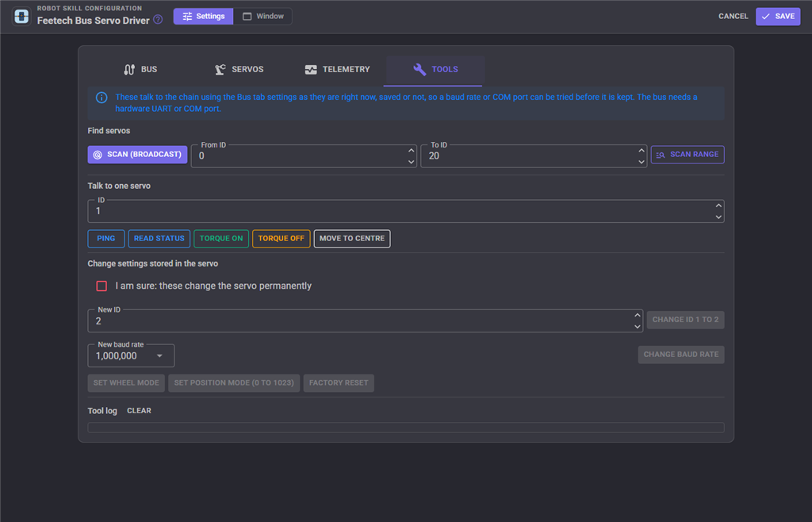The image size is (812, 522).
Task: Save the robot skill configuration
Action: [x=778, y=16]
